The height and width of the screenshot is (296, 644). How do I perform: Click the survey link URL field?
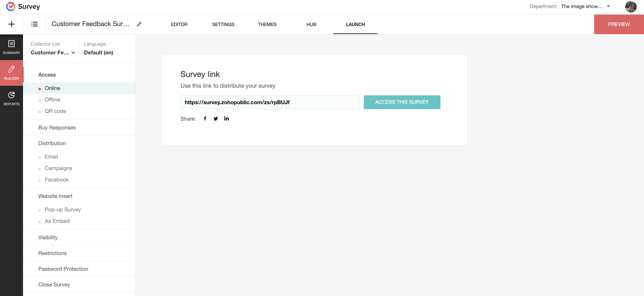(270, 102)
